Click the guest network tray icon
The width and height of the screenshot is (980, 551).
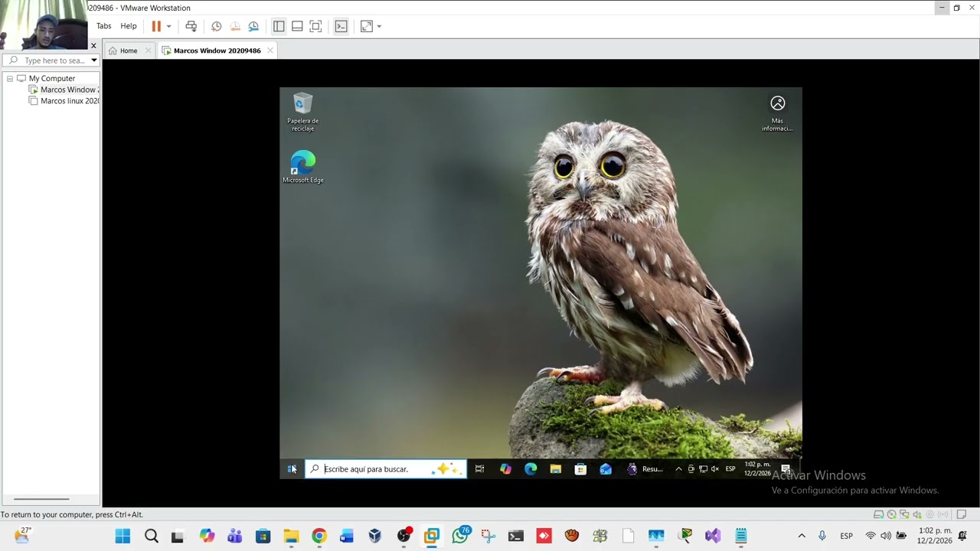pyautogui.click(x=703, y=469)
